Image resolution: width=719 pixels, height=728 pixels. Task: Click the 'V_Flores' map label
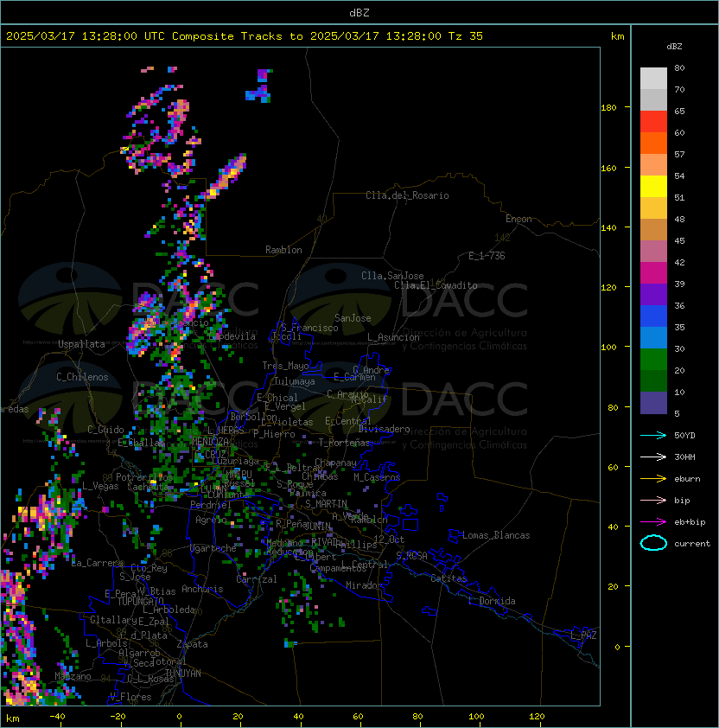(130, 697)
